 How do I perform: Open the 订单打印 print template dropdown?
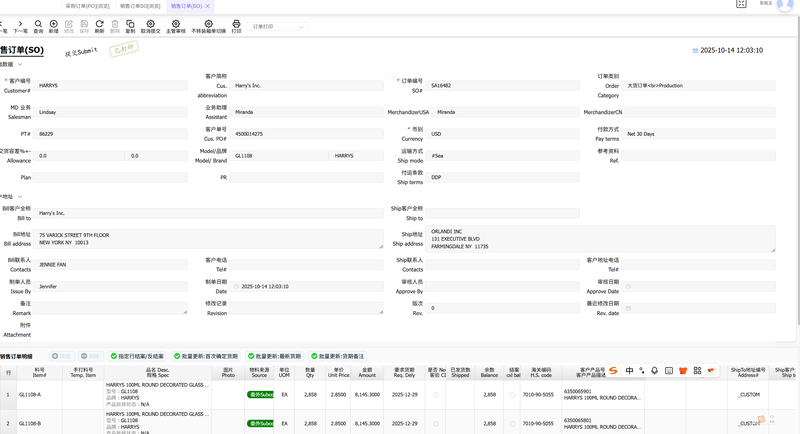(278, 27)
